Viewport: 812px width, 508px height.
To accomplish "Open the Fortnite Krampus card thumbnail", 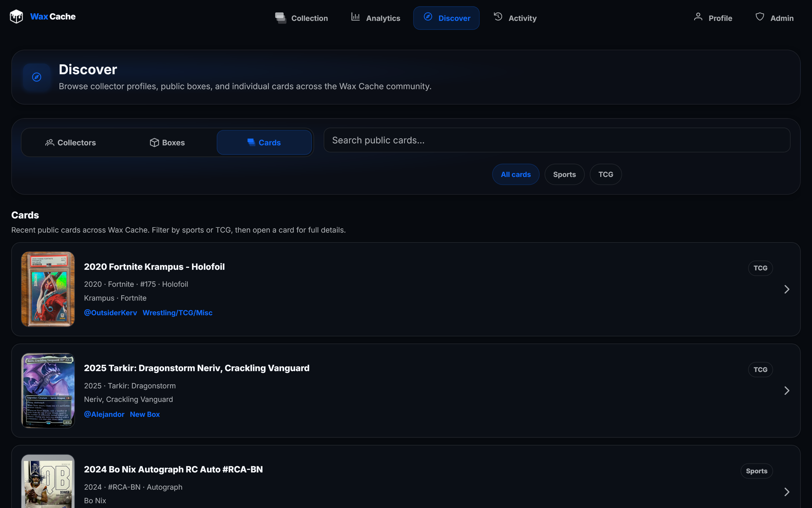I will click(48, 289).
